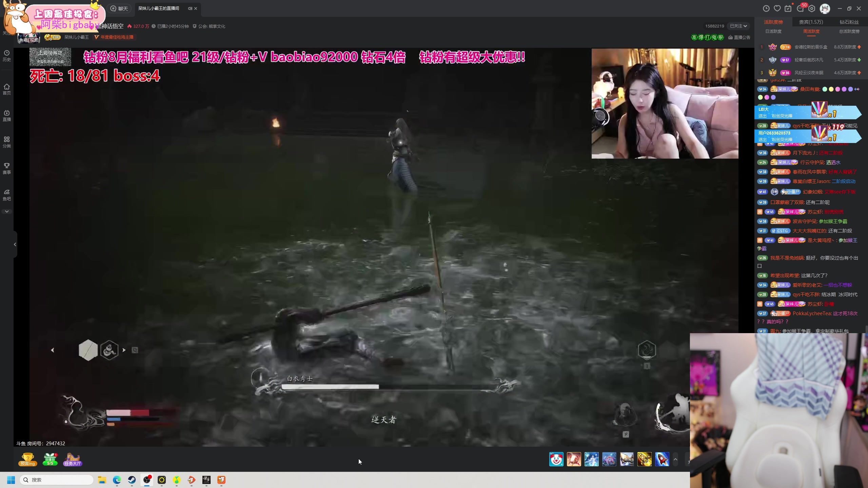Open user profile avatar menu
This screenshot has height=488, width=868.
[825, 8]
